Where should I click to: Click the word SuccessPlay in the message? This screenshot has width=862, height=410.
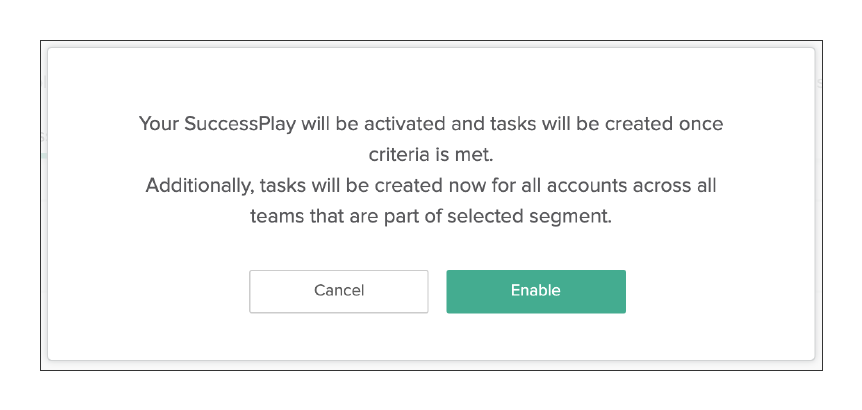240,124
